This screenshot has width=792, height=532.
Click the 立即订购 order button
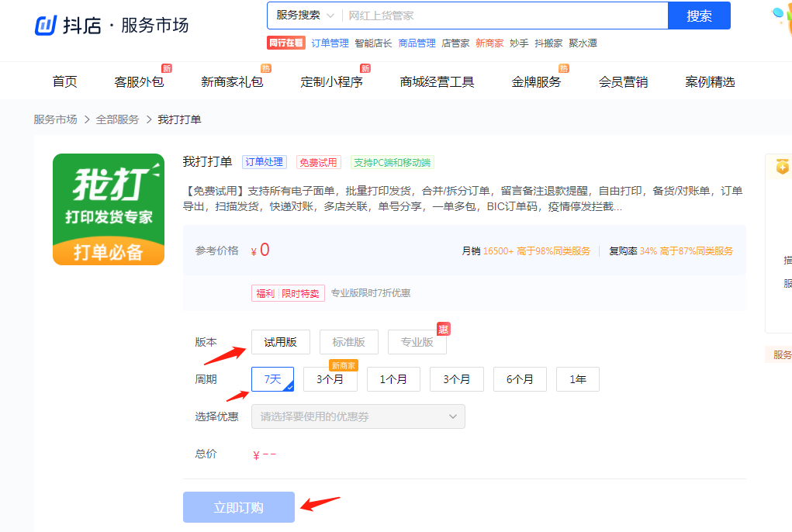(238, 507)
